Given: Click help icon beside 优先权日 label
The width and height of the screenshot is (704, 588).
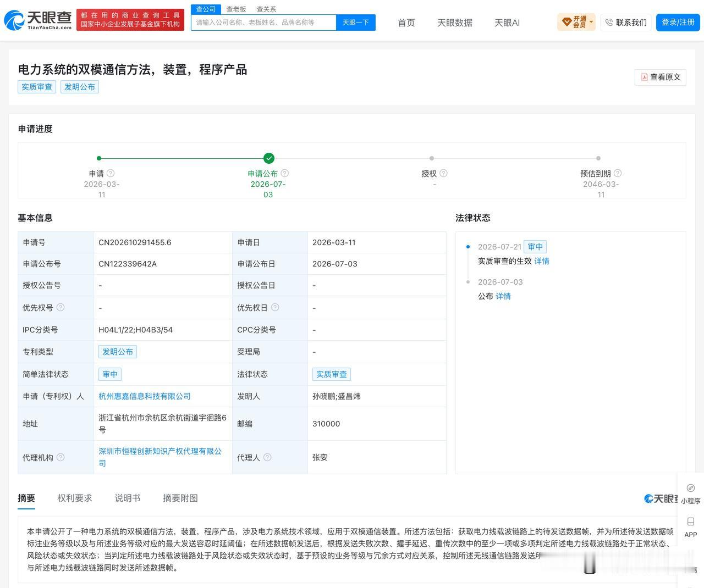Looking at the screenshot, I should click(275, 307).
